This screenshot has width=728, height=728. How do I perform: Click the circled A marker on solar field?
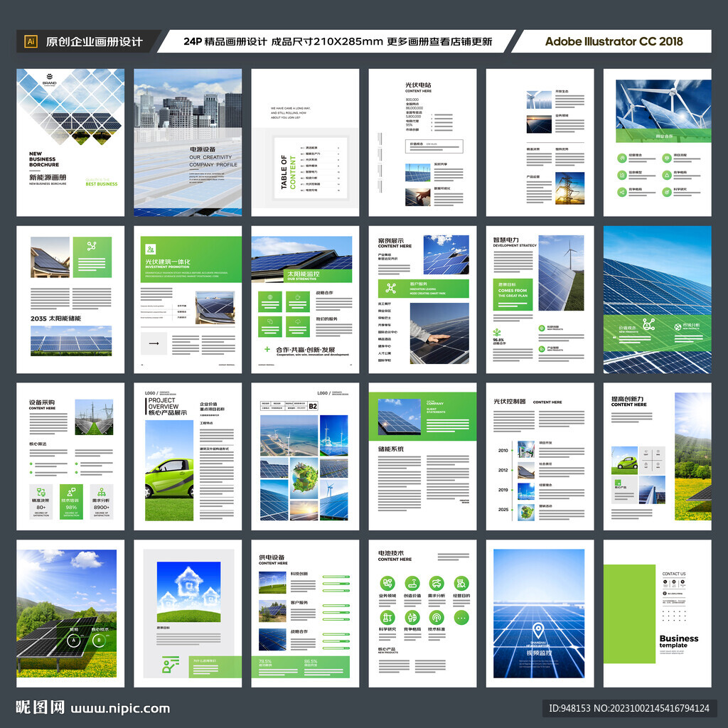73,641
